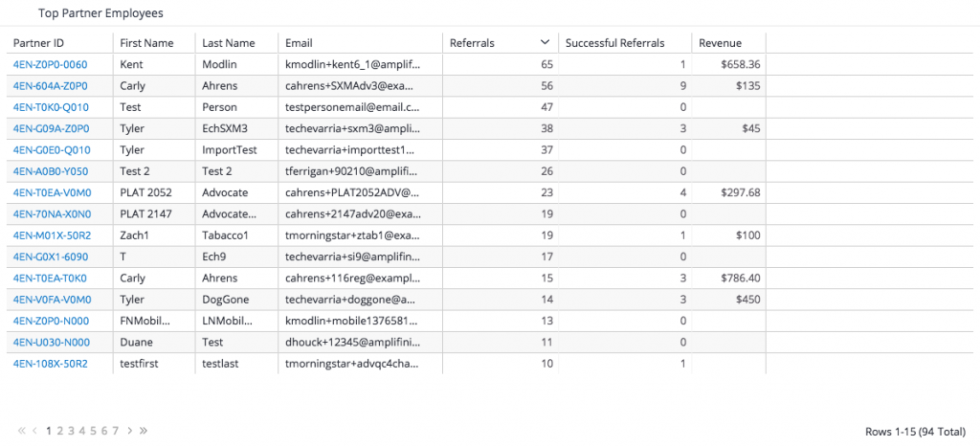Sort by the Revenue column header
This screenshot has width=980, height=447.
click(x=720, y=43)
